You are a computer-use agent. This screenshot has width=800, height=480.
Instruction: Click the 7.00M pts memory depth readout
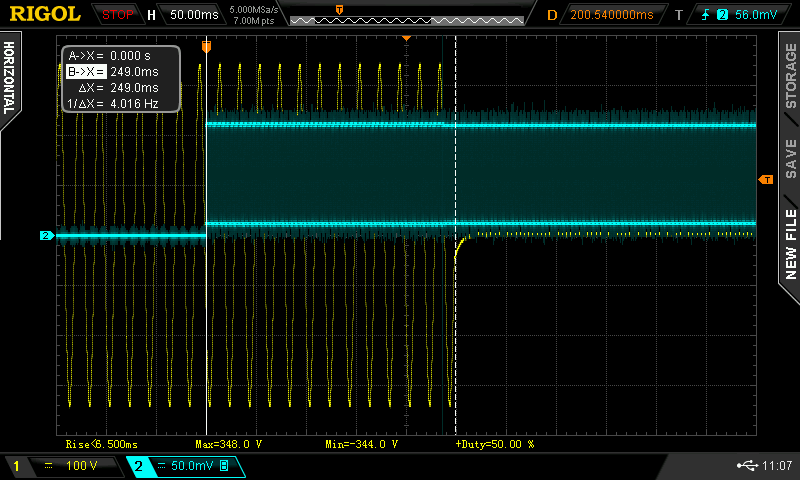pos(254,21)
